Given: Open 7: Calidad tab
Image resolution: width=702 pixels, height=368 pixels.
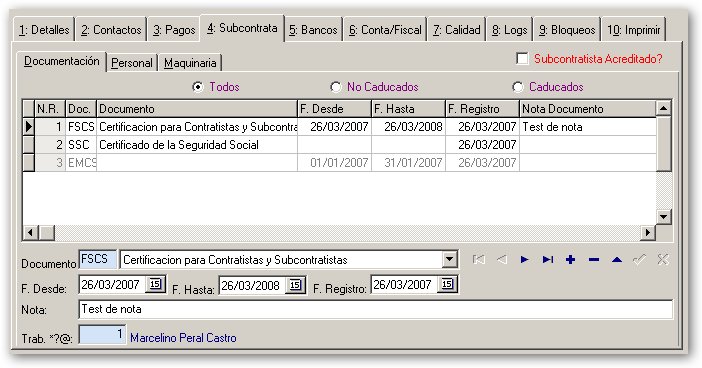Looking at the screenshot, I should pyautogui.click(x=456, y=30).
